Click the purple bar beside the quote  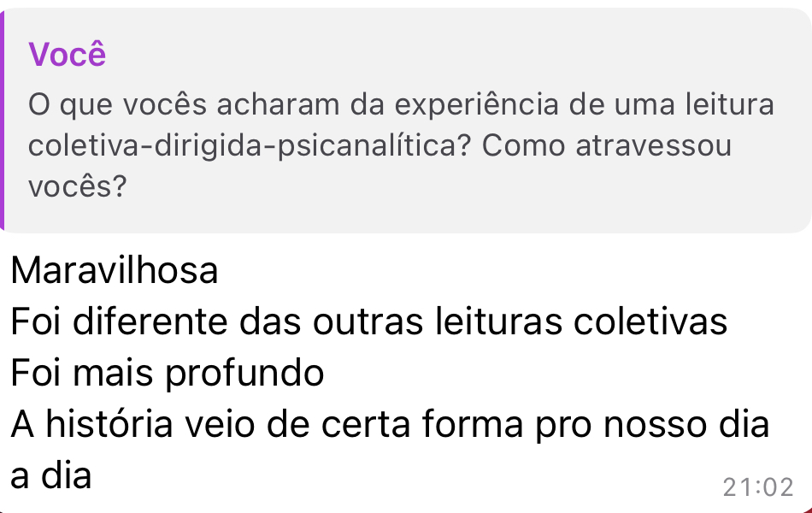(x=3, y=120)
